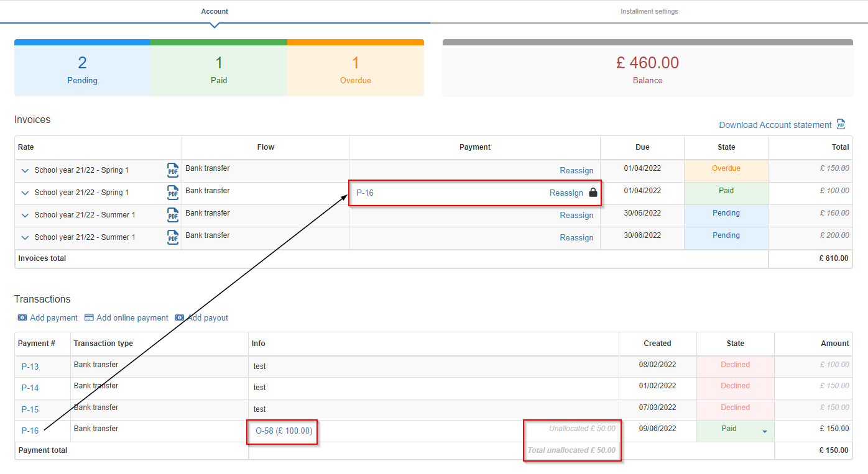
Task: Expand the overdue Spring 1 invoice row
Action: (x=25, y=170)
